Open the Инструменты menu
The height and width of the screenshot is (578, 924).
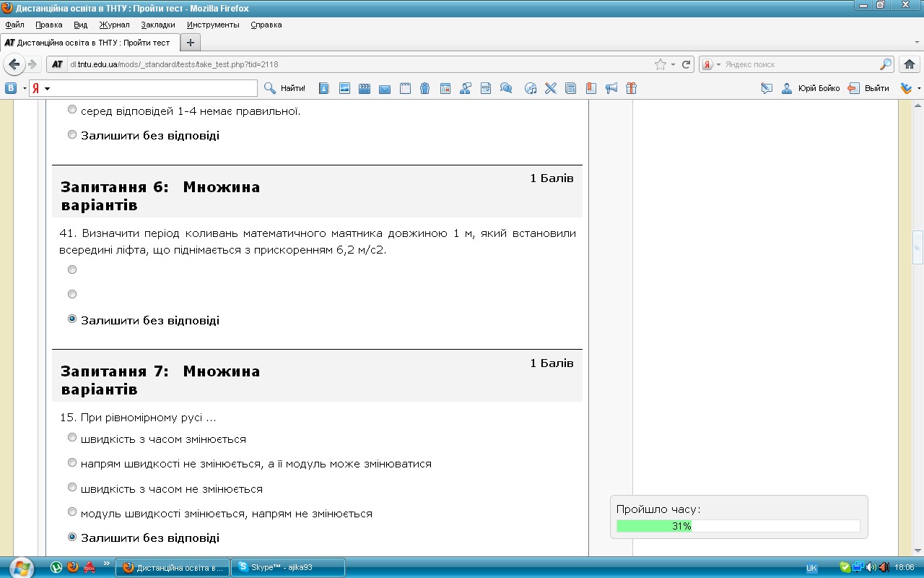pyautogui.click(x=213, y=25)
